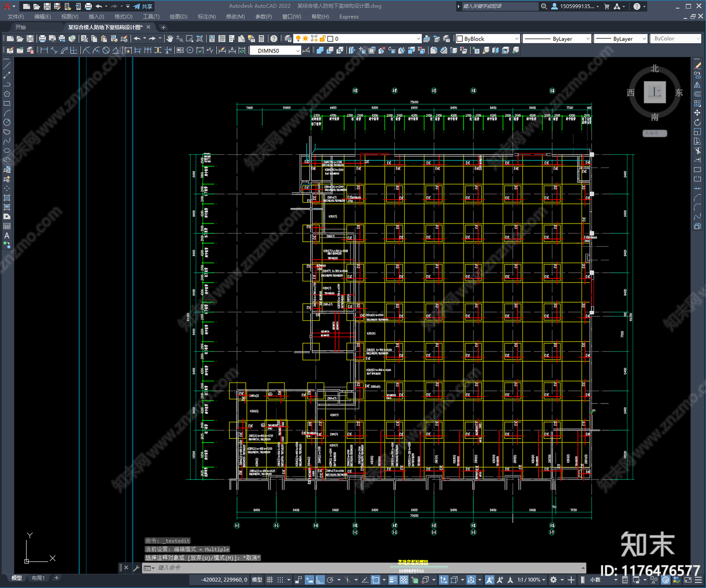Screen dimensions: 706x588
Task: Select the Erase tool in modify toolbar
Action: 697,66
